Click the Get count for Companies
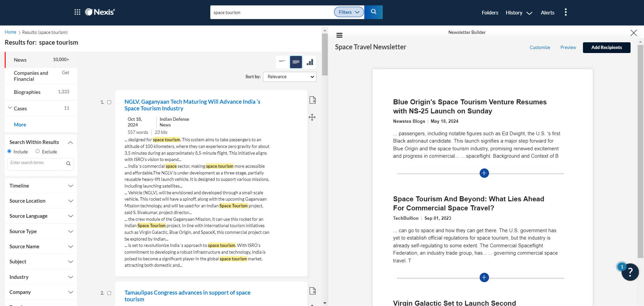Viewport: 644px width, 306px height. (65, 73)
